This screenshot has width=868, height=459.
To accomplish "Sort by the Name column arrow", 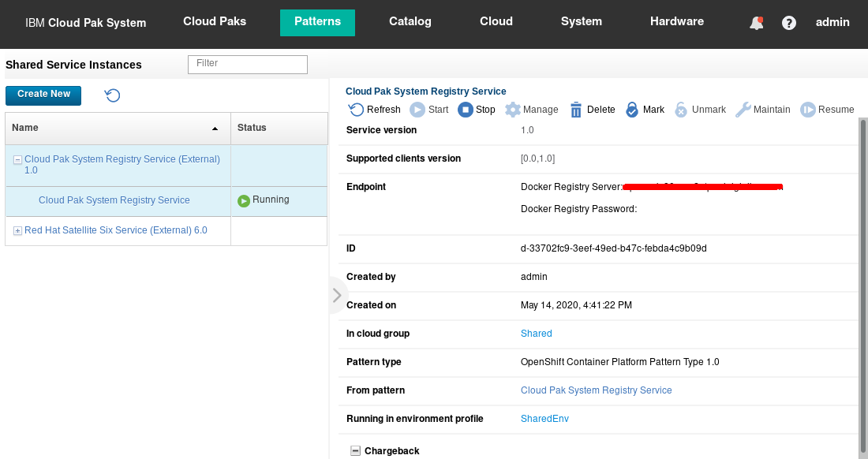I will [215, 129].
